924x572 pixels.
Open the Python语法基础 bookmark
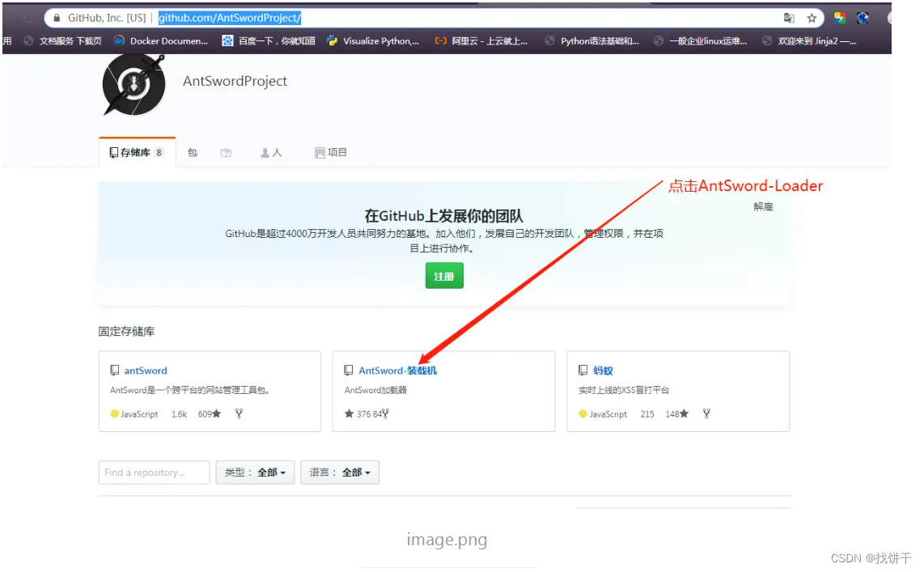pos(591,41)
